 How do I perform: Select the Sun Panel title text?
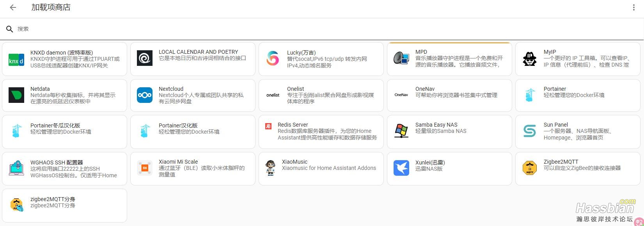pos(556,125)
